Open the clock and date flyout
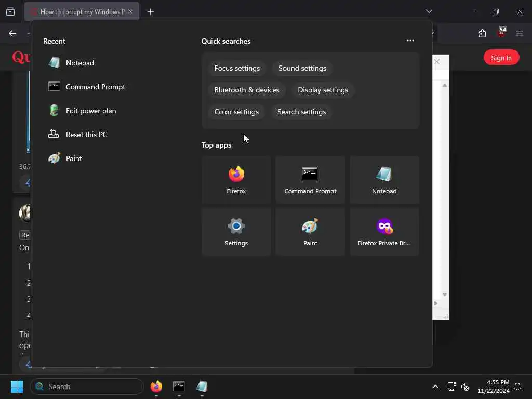Viewport: 532px width, 399px height. click(494, 387)
